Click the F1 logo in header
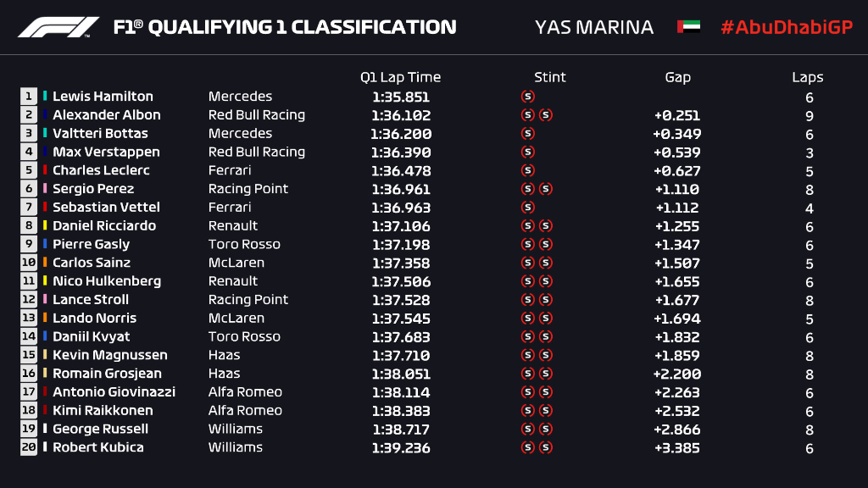Image resolution: width=868 pixels, height=488 pixels. coord(58,27)
